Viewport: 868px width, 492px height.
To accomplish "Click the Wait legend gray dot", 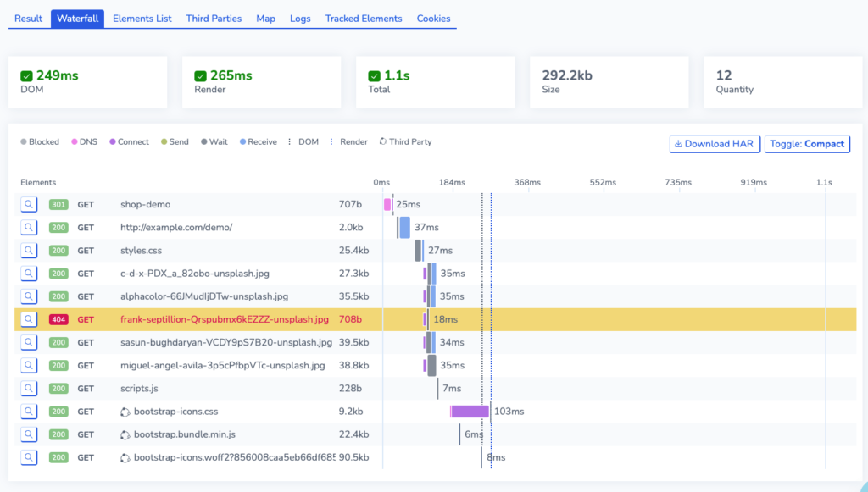I will pos(203,141).
